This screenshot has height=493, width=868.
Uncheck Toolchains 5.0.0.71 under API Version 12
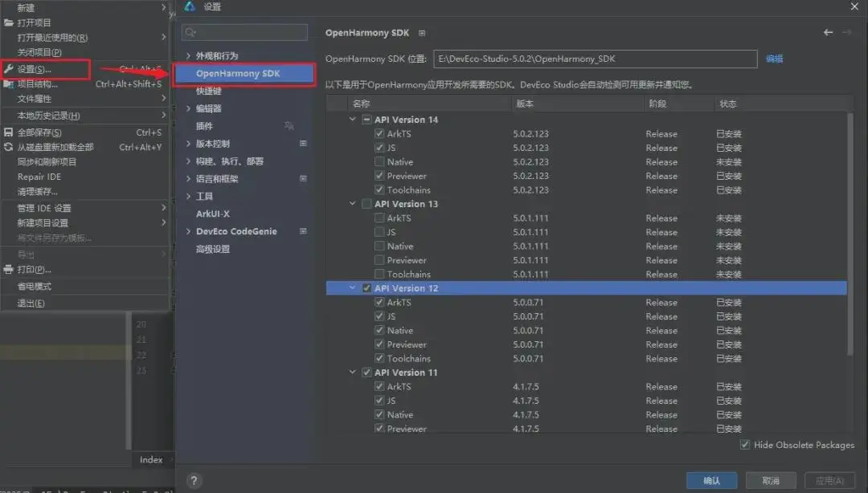[x=379, y=358]
